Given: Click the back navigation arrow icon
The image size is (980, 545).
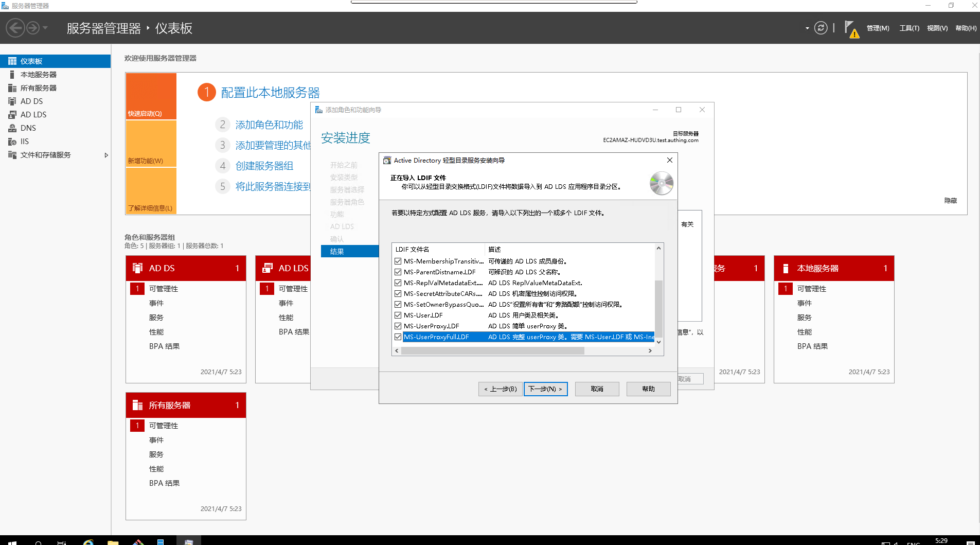Looking at the screenshot, I should tap(15, 28).
